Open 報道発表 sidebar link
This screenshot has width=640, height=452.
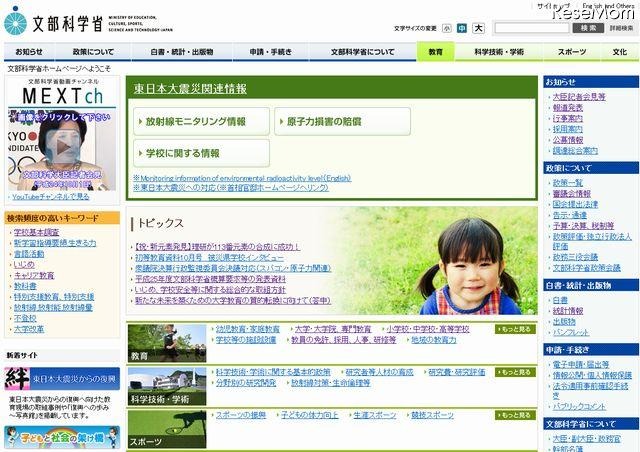[568, 108]
